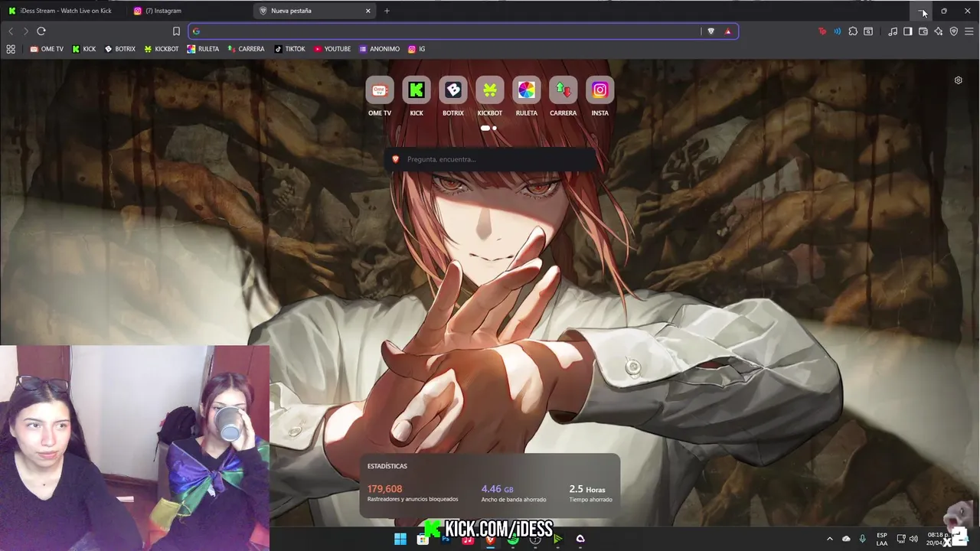Open the Windows Start menu
This screenshot has height=551, width=980.
pyautogui.click(x=400, y=540)
